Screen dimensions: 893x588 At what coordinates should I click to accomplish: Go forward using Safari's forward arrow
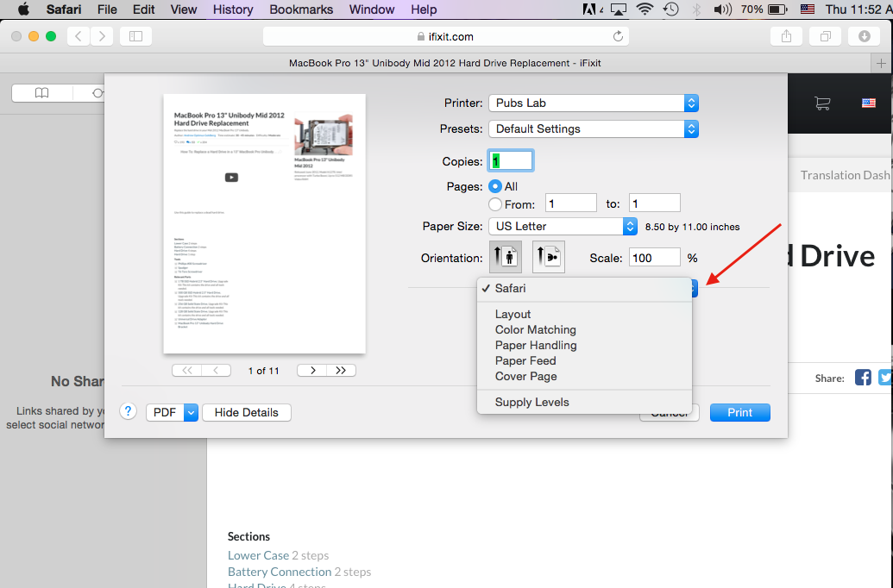[102, 36]
